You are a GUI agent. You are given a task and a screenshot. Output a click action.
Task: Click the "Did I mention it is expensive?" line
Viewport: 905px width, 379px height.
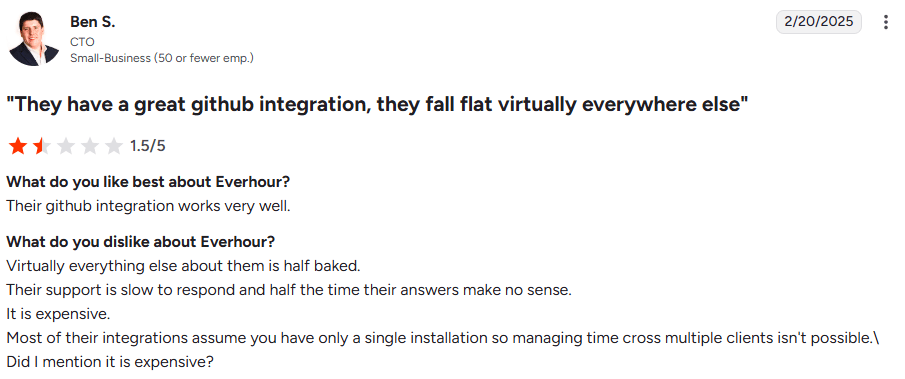point(110,362)
